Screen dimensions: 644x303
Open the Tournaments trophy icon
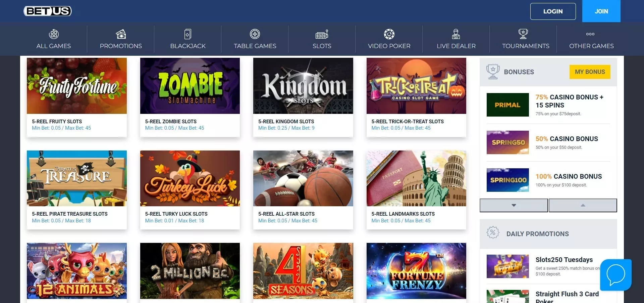pyautogui.click(x=523, y=34)
